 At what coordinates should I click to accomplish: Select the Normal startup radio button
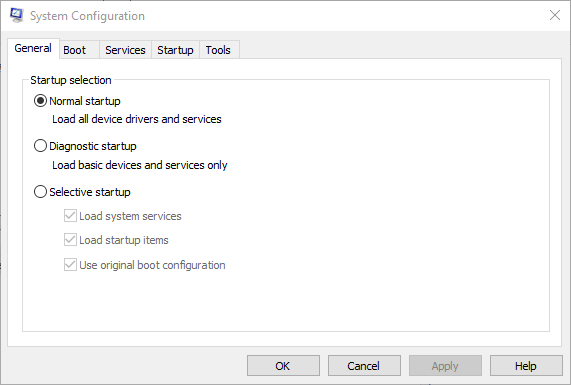[x=40, y=101]
